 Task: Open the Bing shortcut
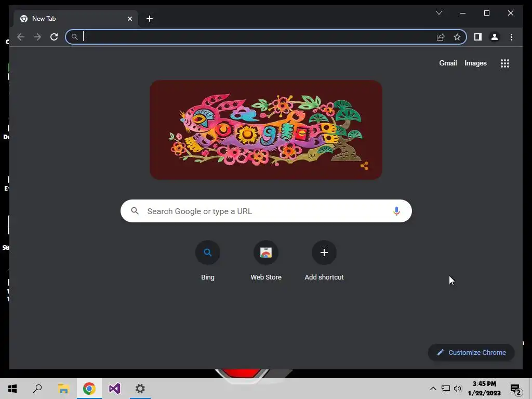click(x=208, y=261)
